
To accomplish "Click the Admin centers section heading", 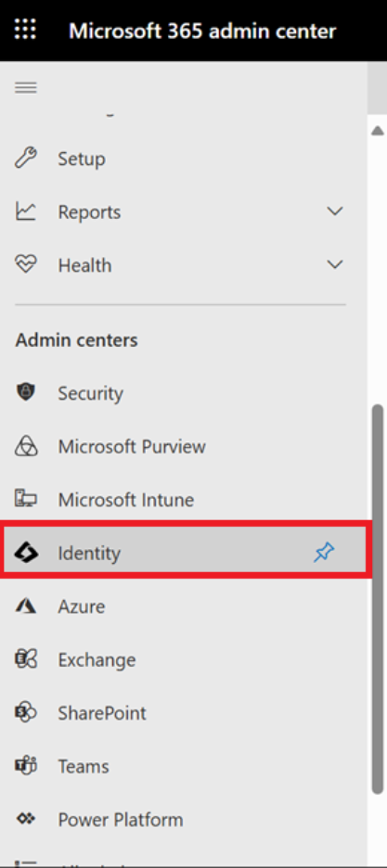I will point(76,339).
